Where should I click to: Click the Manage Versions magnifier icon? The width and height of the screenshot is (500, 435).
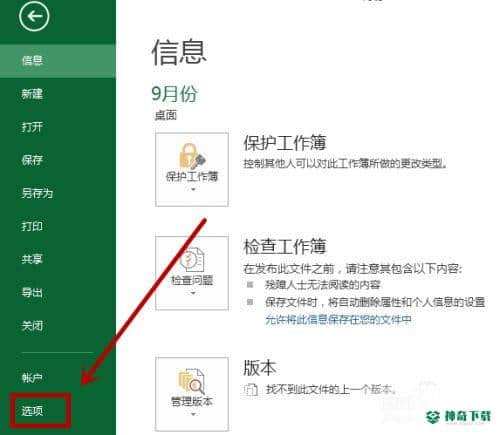pos(192,381)
